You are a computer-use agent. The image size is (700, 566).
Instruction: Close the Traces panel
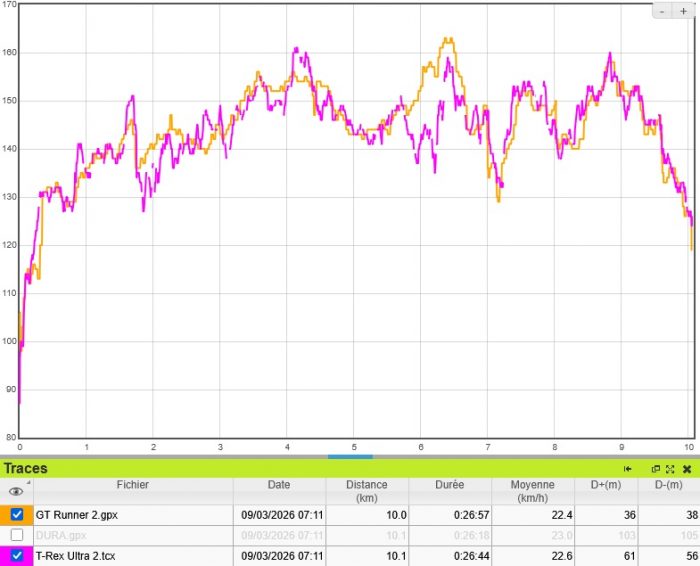pyautogui.click(x=687, y=469)
